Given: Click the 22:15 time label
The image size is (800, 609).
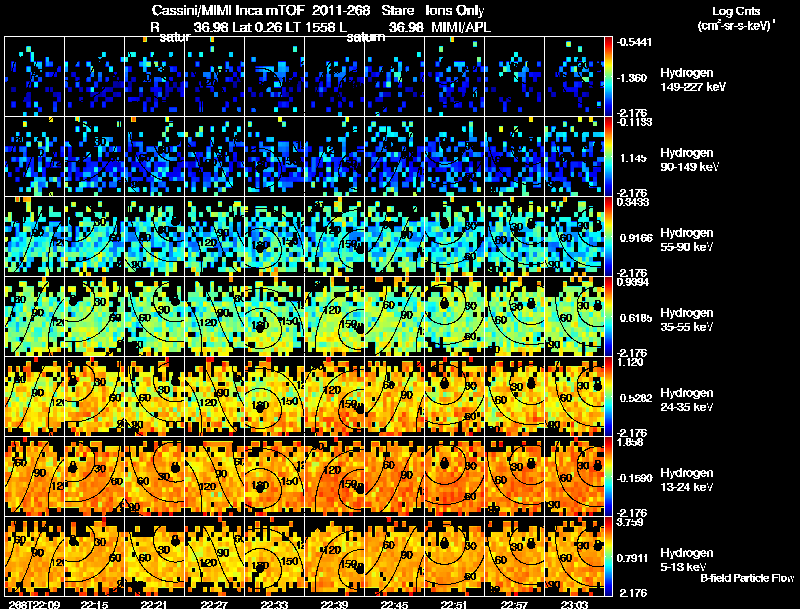Looking at the screenshot, I should [x=94, y=605].
